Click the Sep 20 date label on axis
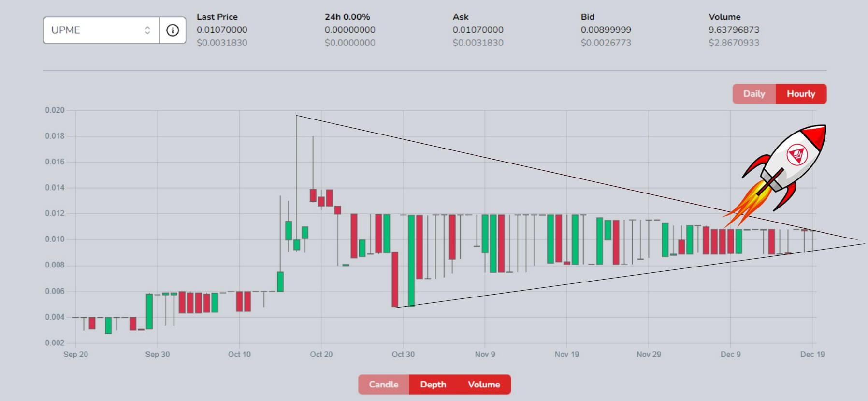 click(x=76, y=355)
